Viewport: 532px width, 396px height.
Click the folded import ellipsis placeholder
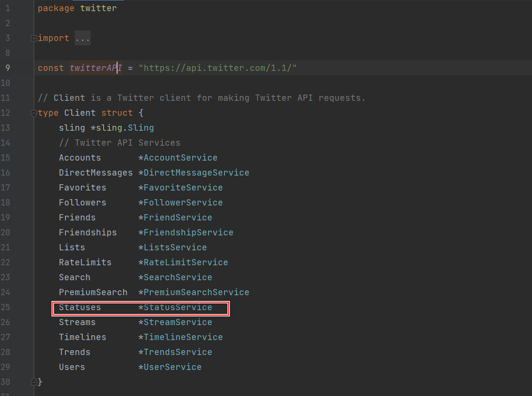coord(82,38)
